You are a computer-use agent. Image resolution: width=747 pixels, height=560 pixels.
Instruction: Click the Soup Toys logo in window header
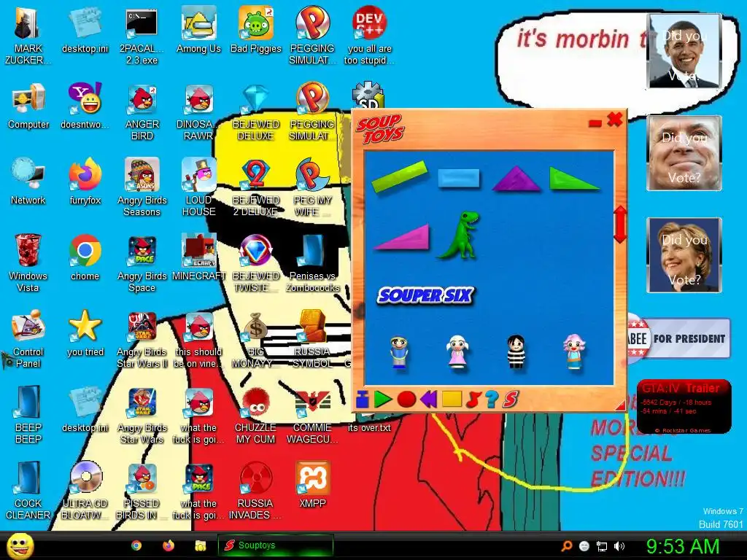381,128
